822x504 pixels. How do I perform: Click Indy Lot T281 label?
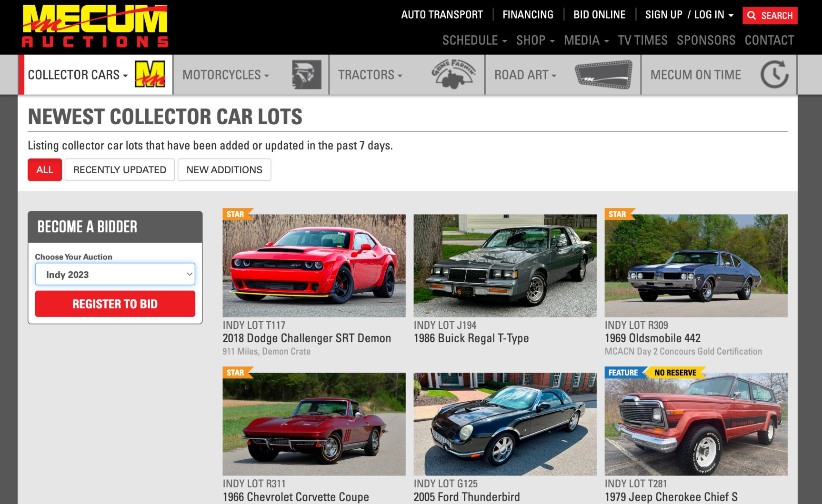coord(636,484)
